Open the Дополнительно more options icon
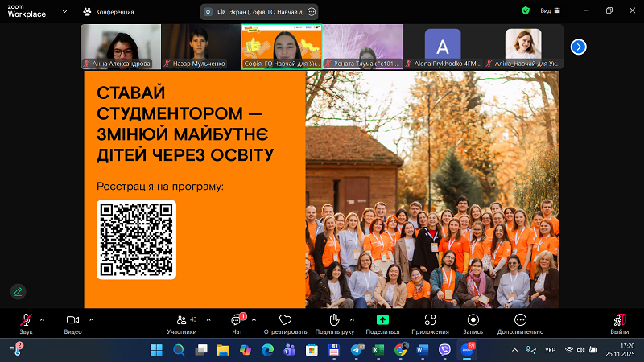The height and width of the screenshot is (362, 644). coord(520,319)
